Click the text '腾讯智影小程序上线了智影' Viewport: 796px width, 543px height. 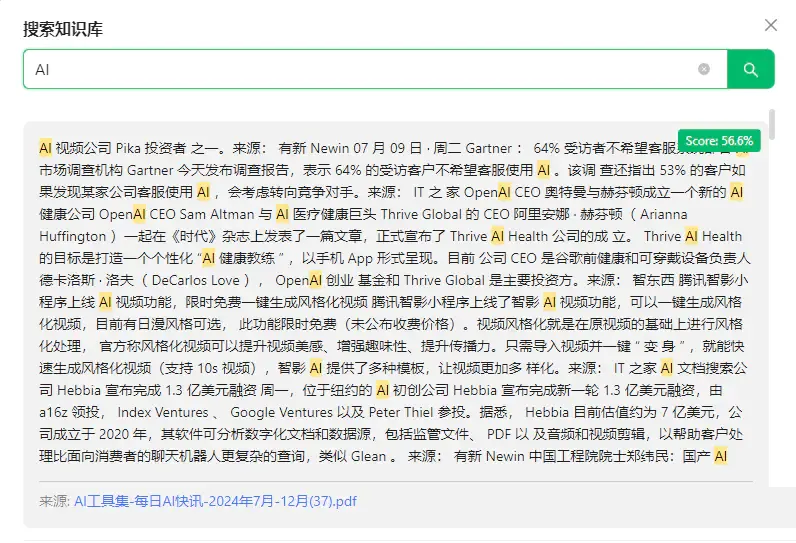(455, 302)
